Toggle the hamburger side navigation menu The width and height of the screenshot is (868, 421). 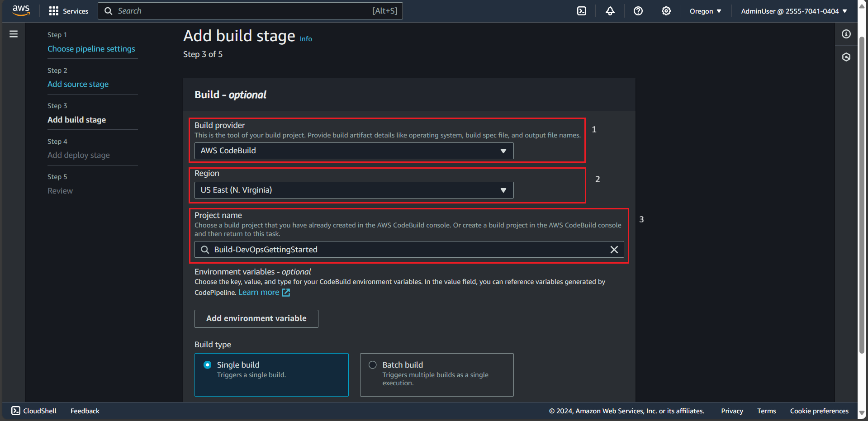14,34
